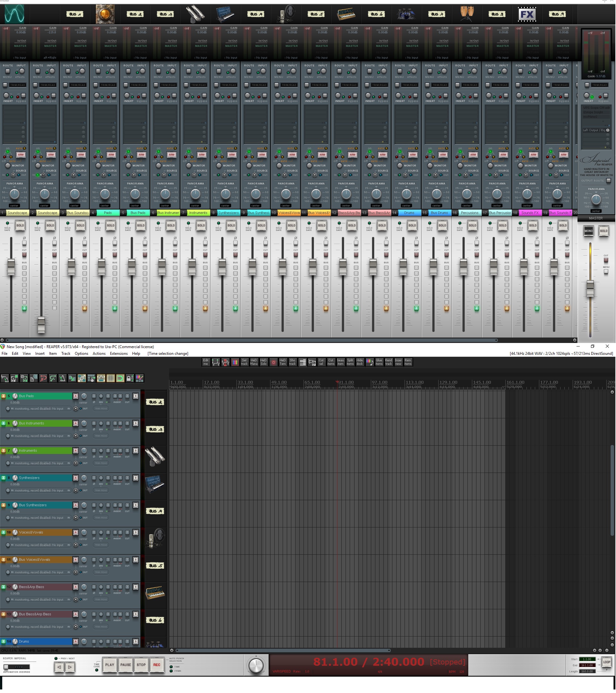
Task: Open the Track menu
Action: click(65, 354)
